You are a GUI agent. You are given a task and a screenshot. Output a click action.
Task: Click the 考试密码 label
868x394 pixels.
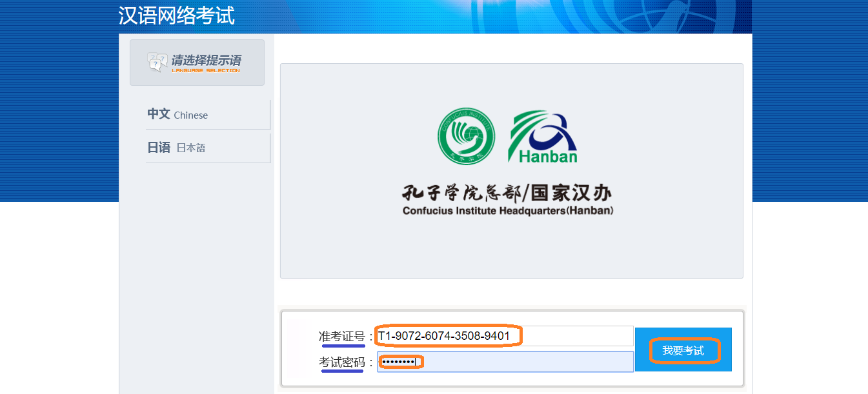tap(342, 362)
